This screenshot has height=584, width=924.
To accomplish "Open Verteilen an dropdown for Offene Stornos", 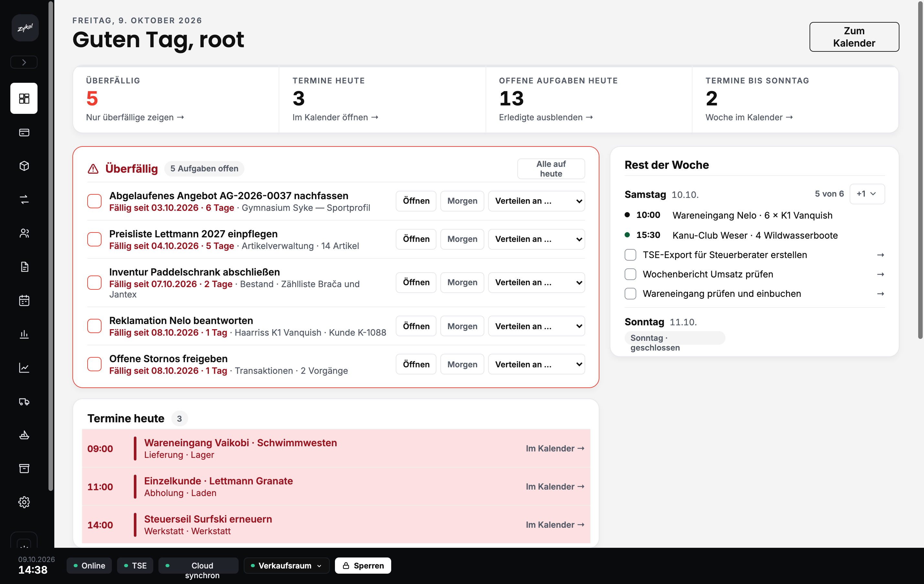I will tap(536, 364).
